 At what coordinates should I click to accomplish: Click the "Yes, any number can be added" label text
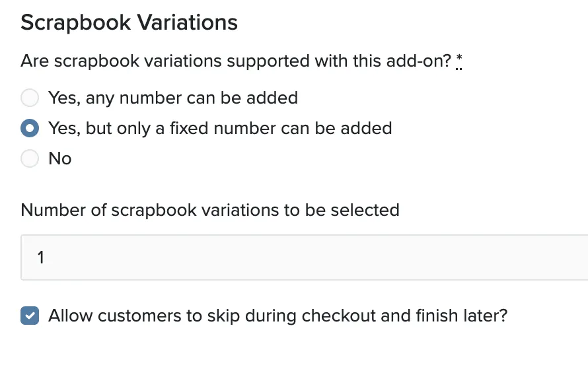[173, 98]
